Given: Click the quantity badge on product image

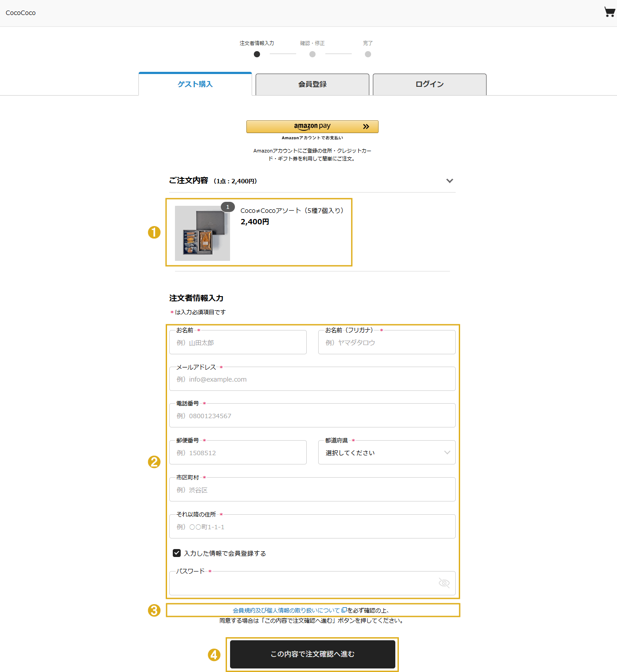Looking at the screenshot, I should [x=227, y=207].
